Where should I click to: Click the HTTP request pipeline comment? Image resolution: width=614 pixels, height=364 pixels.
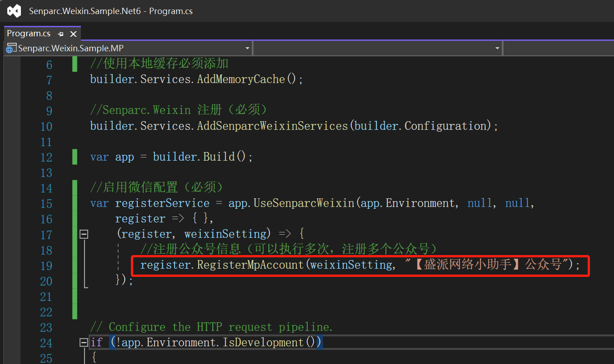click(x=211, y=327)
